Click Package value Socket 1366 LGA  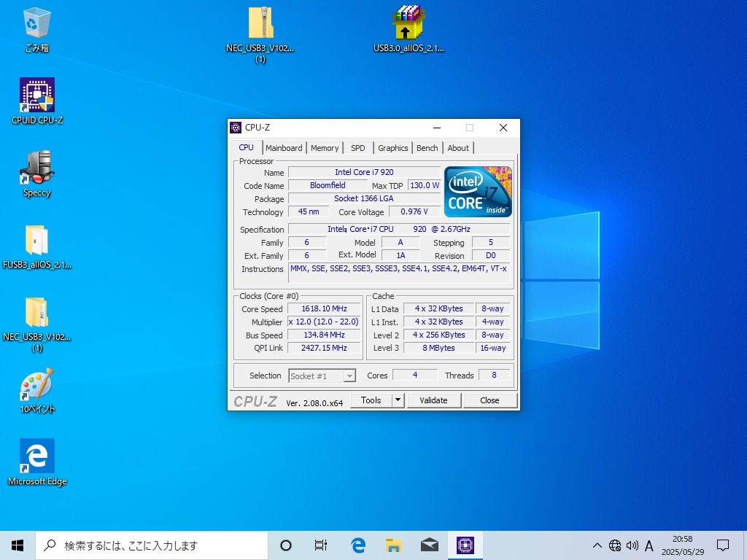click(365, 198)
